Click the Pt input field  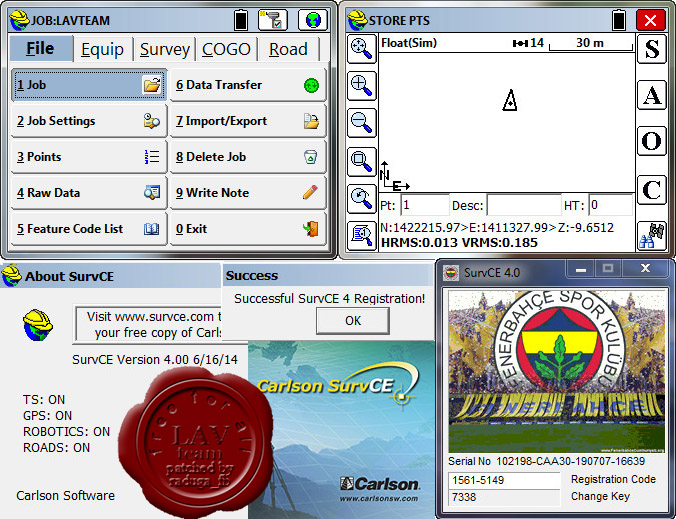425,205
